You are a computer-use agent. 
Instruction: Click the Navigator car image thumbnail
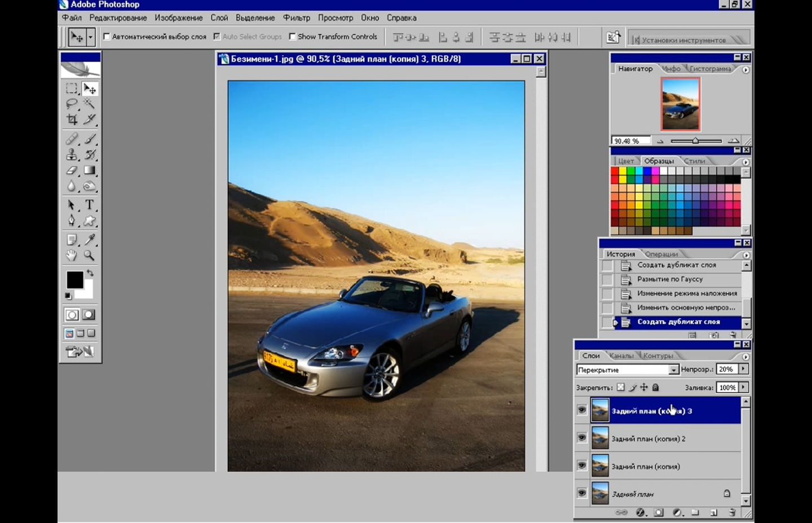(681, 104)
